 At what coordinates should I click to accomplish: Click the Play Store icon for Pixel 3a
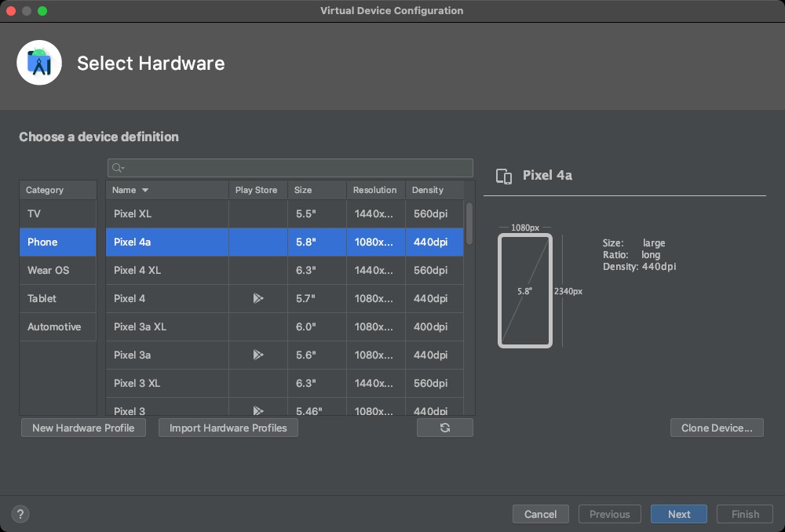pyautogui.click(x=257, y=355)
